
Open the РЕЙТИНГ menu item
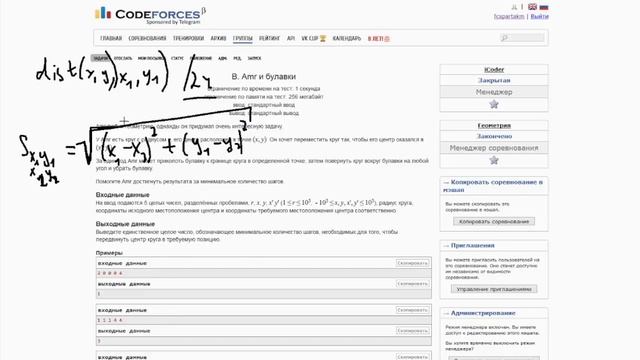[x=269, y=38]
